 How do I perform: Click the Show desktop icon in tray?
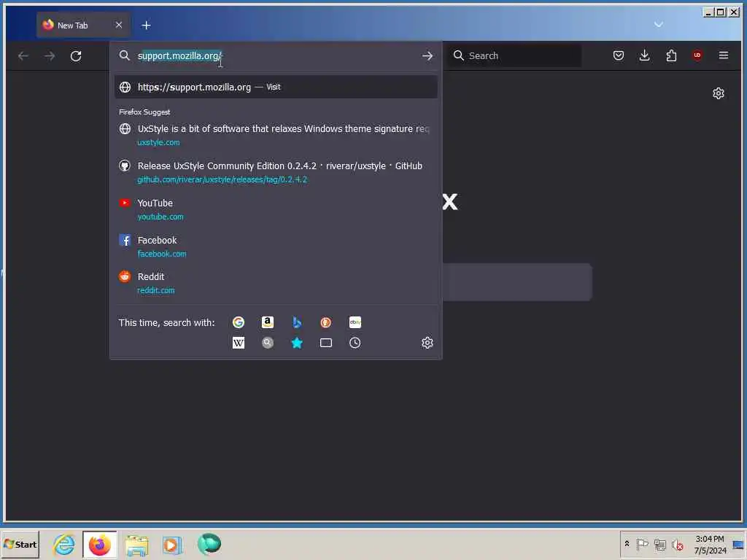coord(739,544)
